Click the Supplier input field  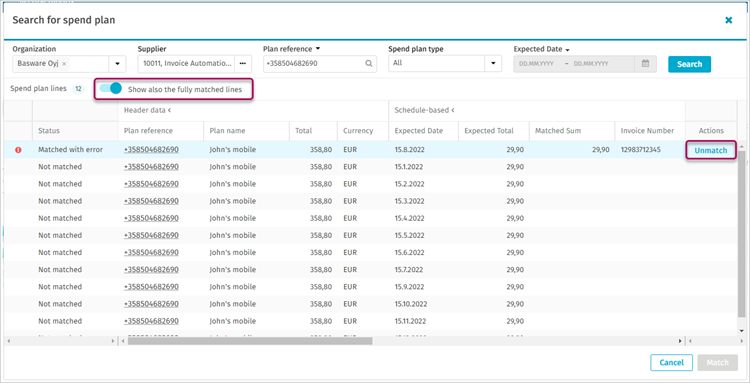coord(186,64)
